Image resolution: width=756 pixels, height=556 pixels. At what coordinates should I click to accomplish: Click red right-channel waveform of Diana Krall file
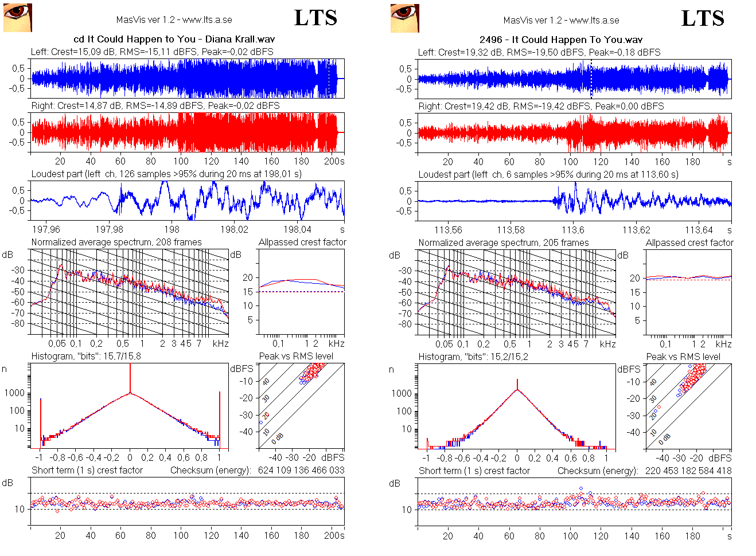(x=187, y=132)
